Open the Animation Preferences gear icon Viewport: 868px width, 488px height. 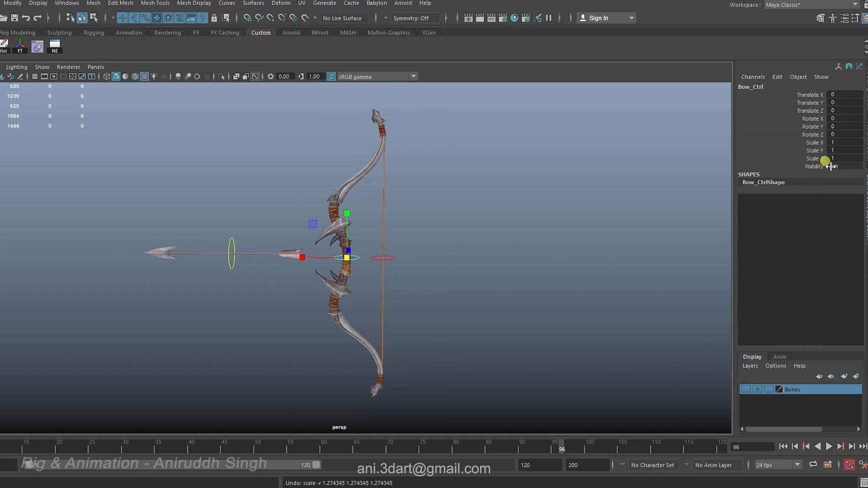863,465
